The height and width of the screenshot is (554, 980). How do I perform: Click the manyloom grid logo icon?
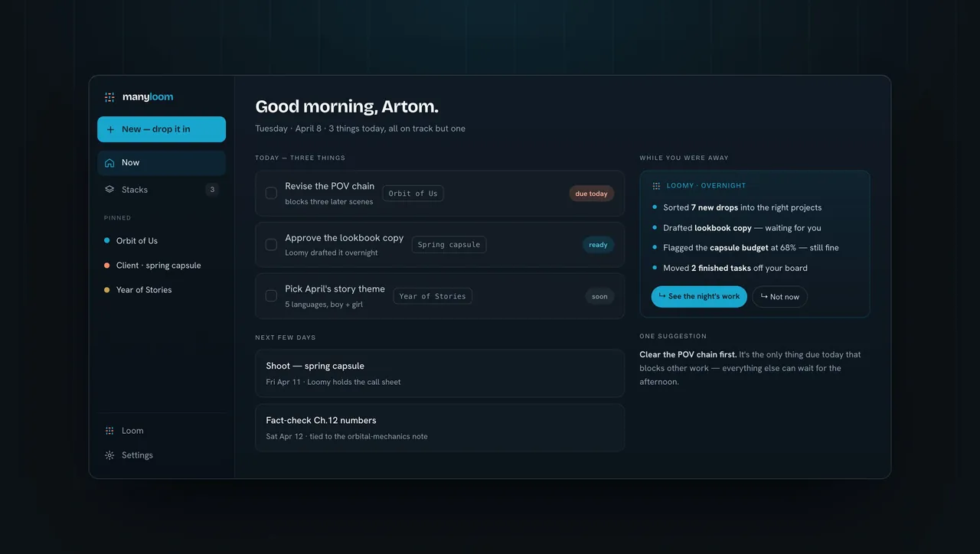[109, 97]
